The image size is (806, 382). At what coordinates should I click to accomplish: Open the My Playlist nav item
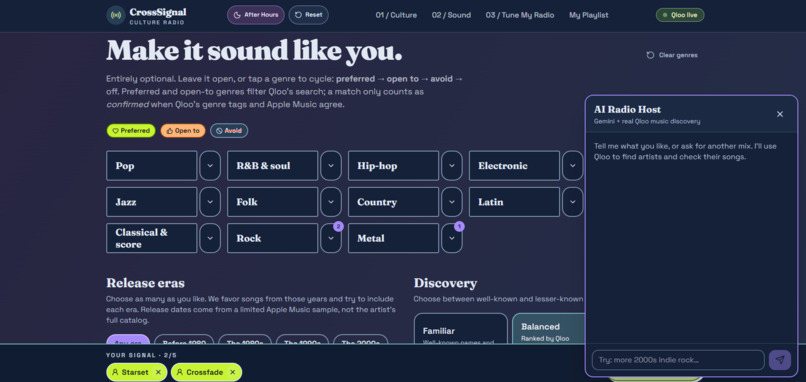[x=589, y=15]
